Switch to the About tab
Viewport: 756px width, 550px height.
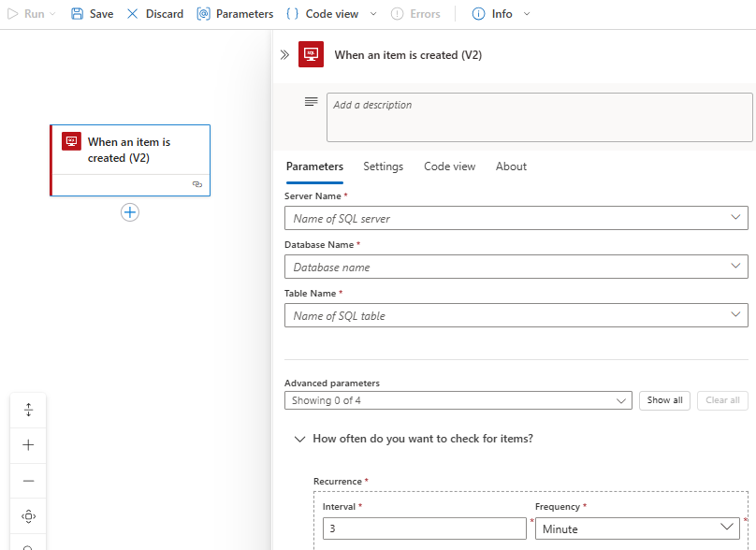[x=511, y=166]
